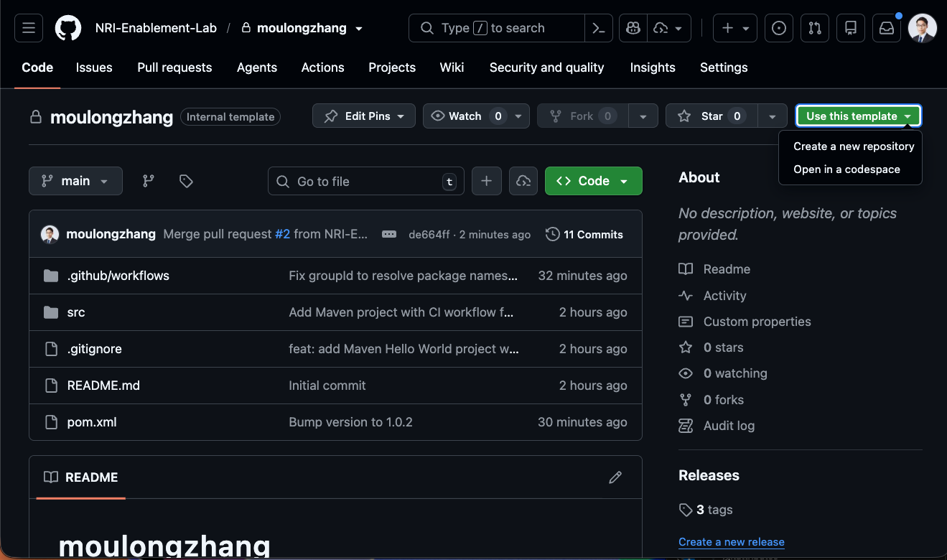
Task: Focus the Go to file field
Action: (366, 181)
